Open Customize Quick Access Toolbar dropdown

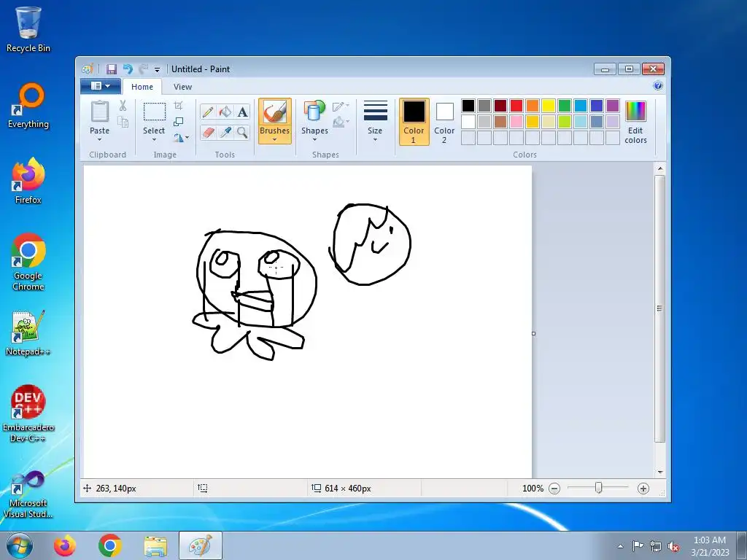(158, 69)
